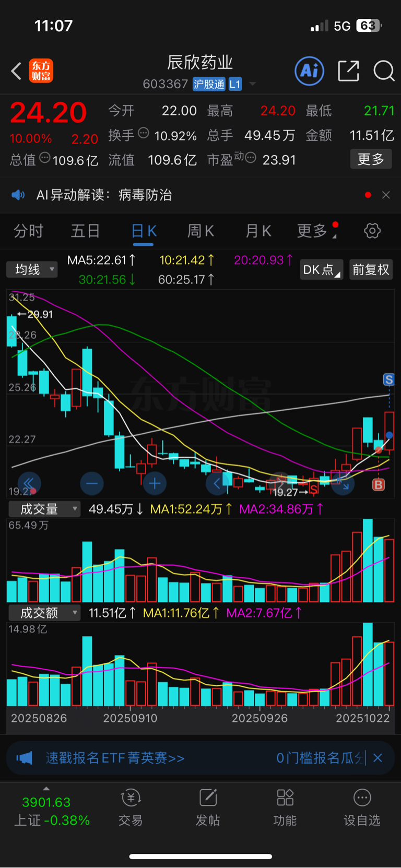Expand the 上证 index ticker
The image size is (401, 868).
coord(46,789)
